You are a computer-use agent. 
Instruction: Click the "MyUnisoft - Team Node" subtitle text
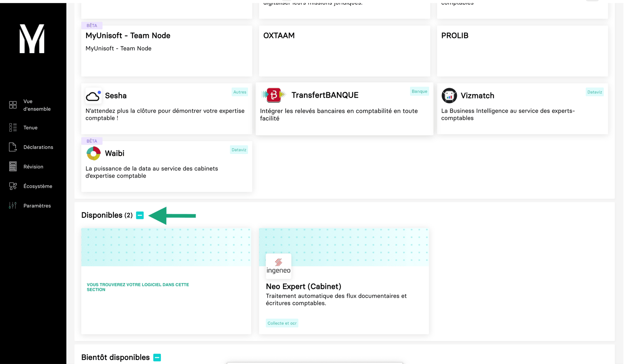pyautogui.click(x=119, y=48)
